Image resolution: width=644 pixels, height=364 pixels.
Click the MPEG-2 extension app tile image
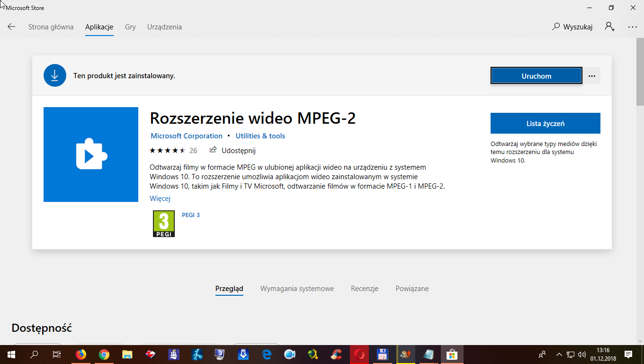click(91, 155)
